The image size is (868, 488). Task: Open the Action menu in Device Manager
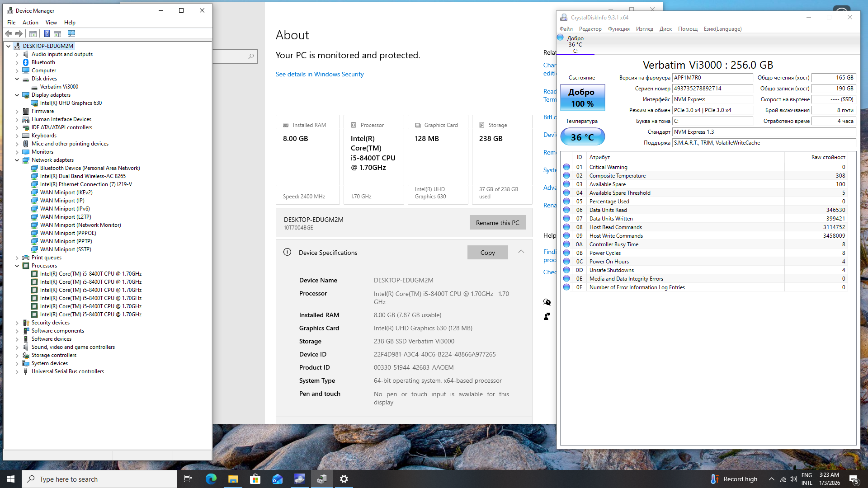[30, 23]
